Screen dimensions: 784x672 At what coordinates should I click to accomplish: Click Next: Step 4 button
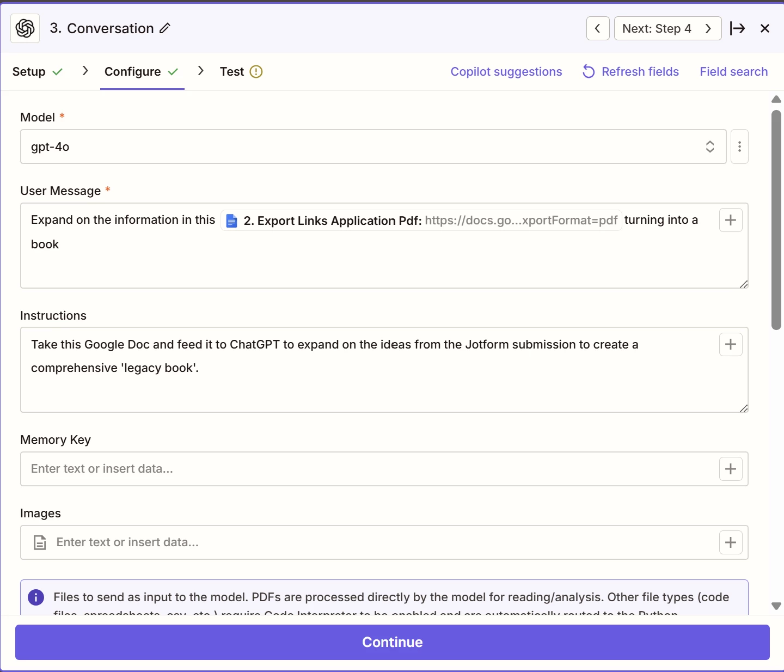pos(667,28)
